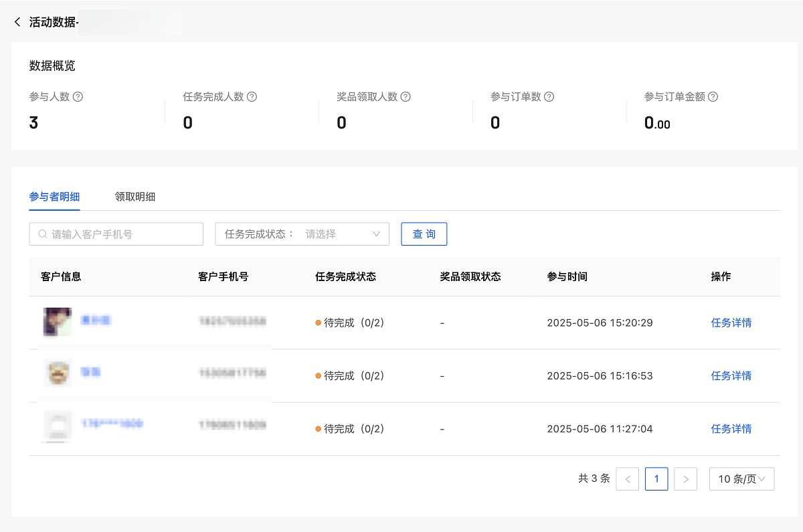
Task: Open customer name link in 11:27:04 row
Action: 112,424
